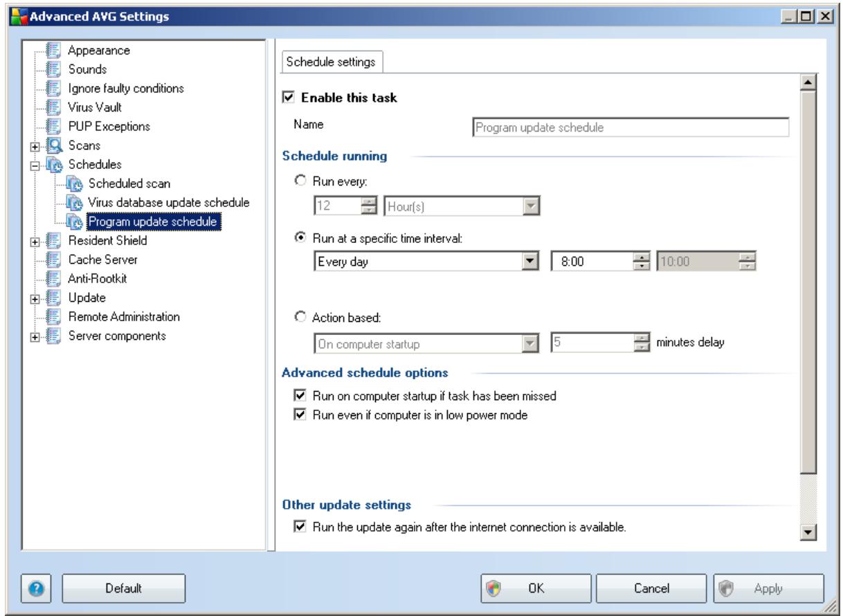Toggle the Enable this task checkbox
Image resolution: width=843 pixels, height=616 pixels.
click(289, 98)
